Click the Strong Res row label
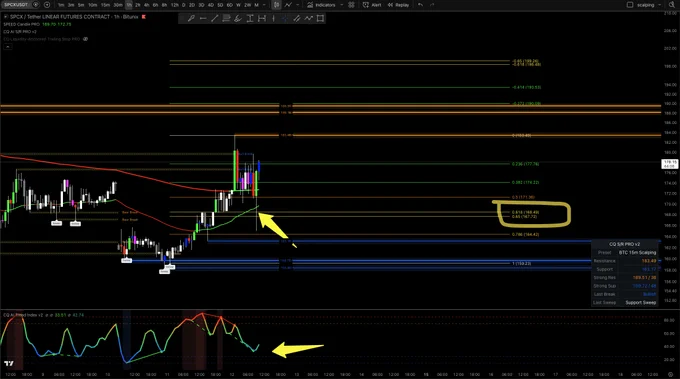The width and height of the screenshot is (680, 379). [604, 278]
